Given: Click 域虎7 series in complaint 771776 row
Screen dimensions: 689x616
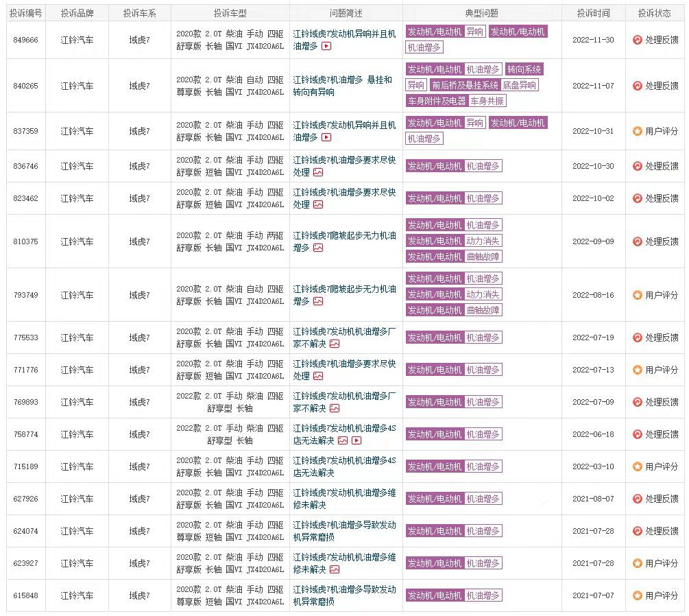Looking at the screenshot, I should 140,370.
